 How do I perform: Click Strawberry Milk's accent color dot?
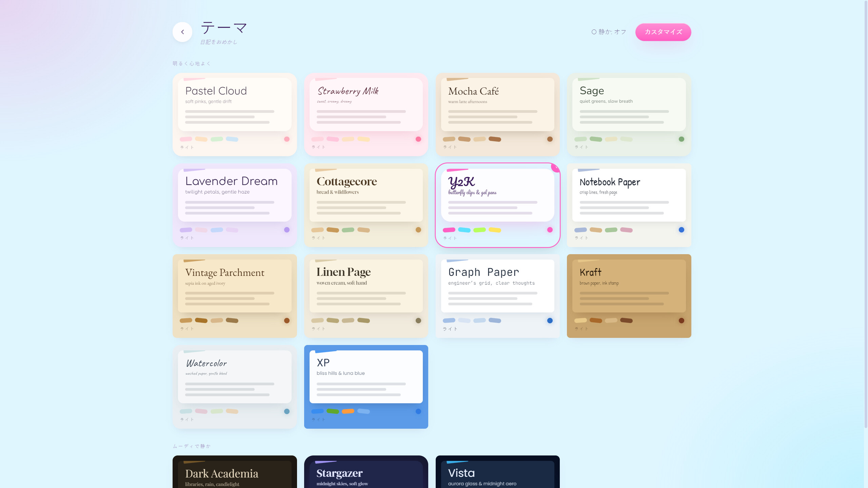(418, 139)
